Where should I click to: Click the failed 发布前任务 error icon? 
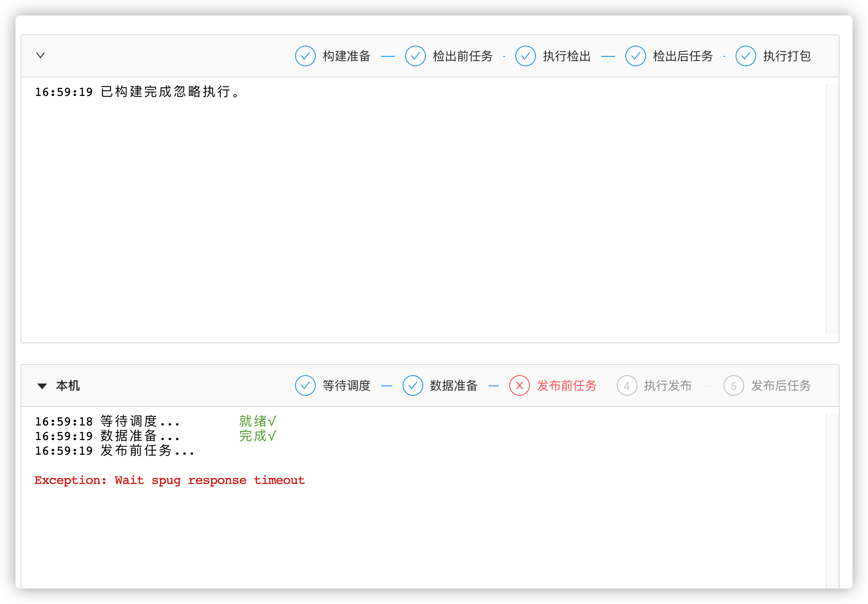pos(520,385)
